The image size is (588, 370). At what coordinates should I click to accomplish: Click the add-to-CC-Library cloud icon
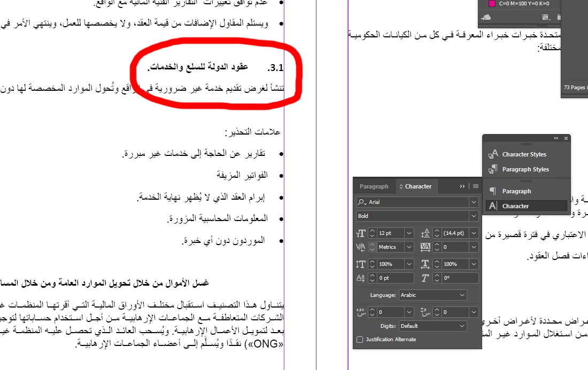[486, 17]
